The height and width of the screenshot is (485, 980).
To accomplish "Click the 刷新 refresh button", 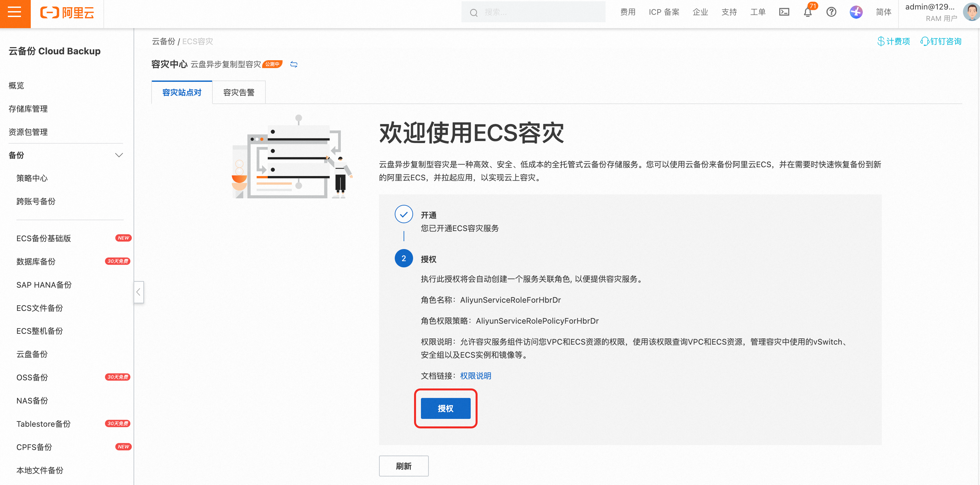I will point(404,466).
